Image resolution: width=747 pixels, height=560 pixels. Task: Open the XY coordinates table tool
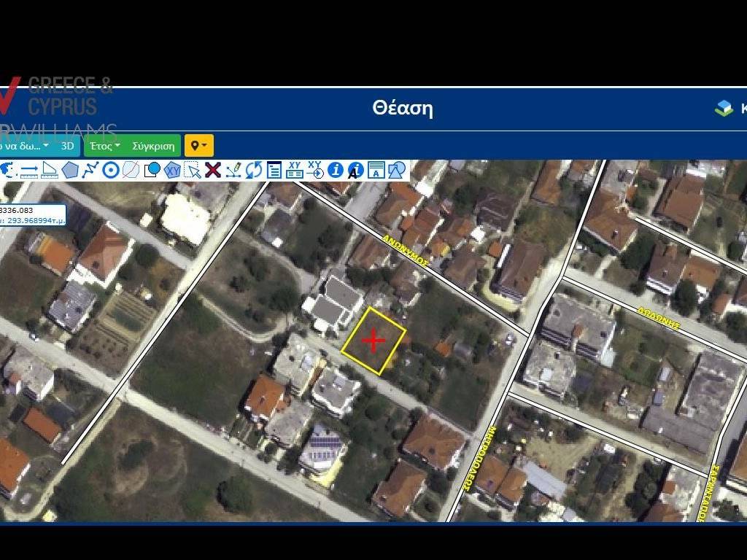295,170
